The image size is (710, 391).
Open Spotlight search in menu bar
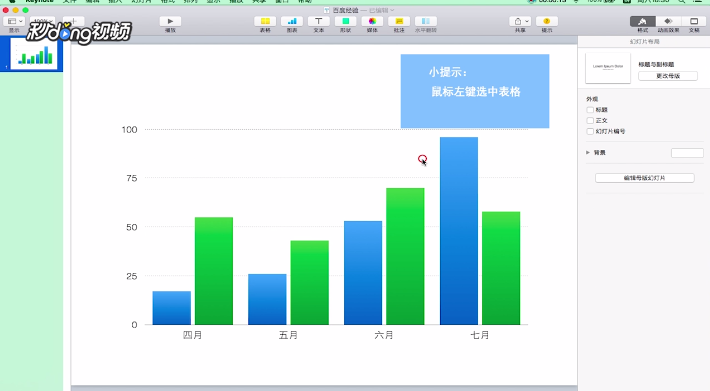point(681,1)
